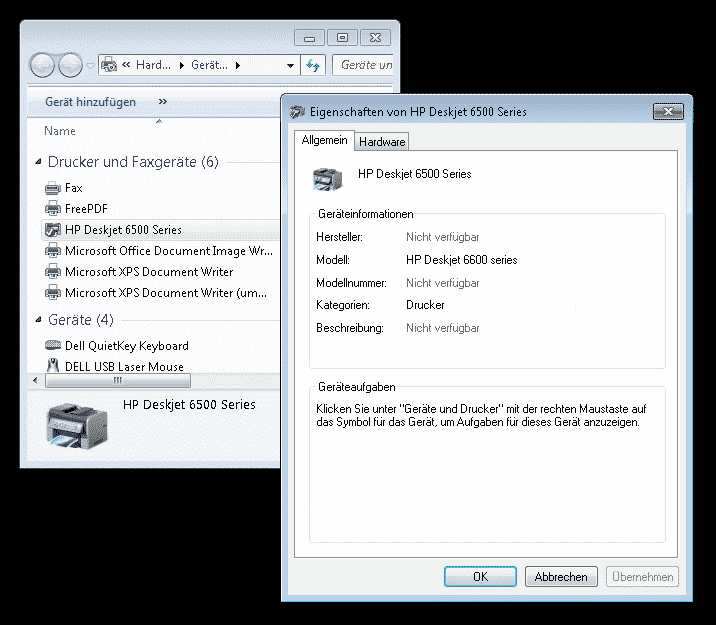Close the Eigenschaften dialog

coord(669,111)
